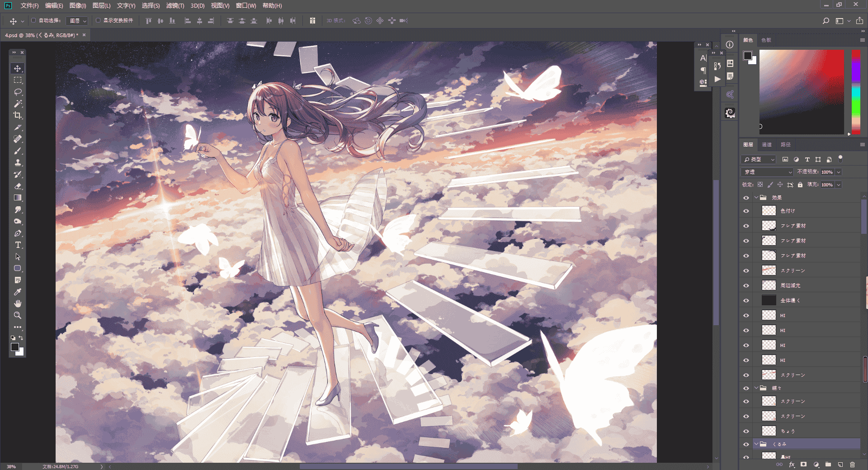Hide the ちょう layer
This screenshot has height=470, width=868.
click(746, 431)
